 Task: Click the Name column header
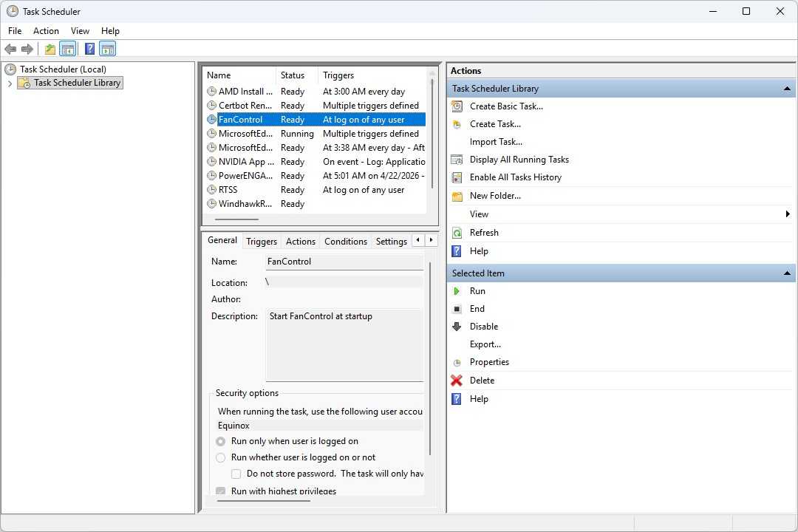pyautogui.click(x=239, y=75)
